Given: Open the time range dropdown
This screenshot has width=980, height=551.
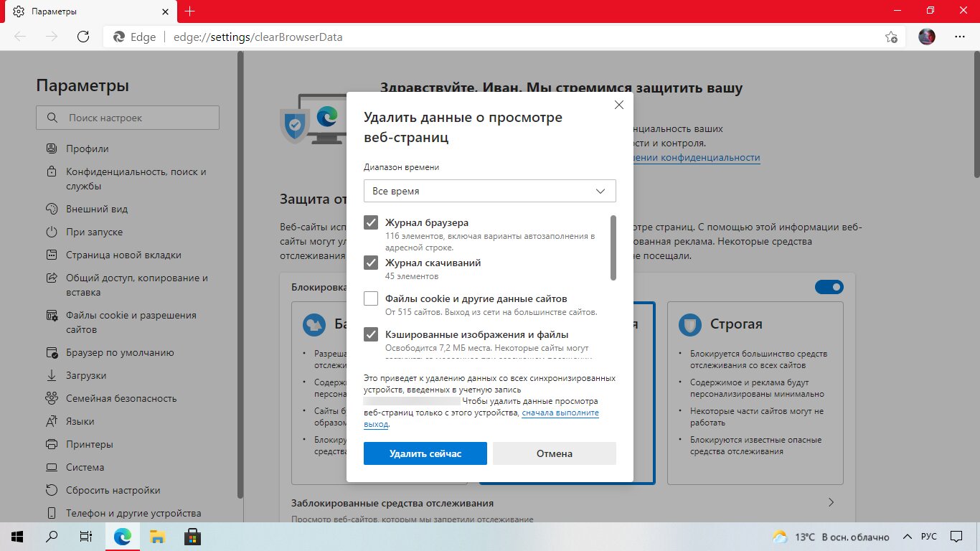Looking at the screenshot, I should (490, 191).
